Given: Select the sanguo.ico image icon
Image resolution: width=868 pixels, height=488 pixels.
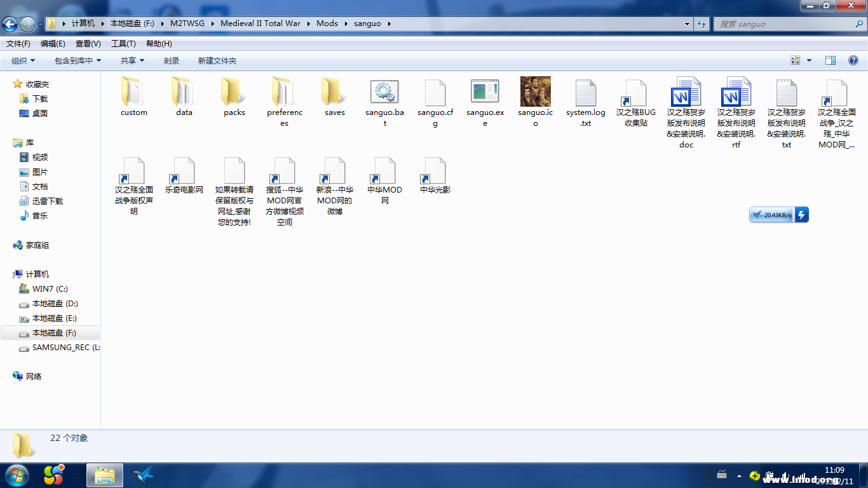Looking at the screenshot, I should pos(535,93).
